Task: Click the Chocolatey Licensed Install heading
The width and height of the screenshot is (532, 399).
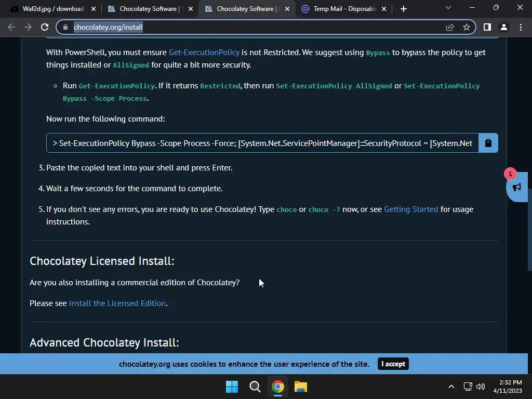Action: click(102, 261)
